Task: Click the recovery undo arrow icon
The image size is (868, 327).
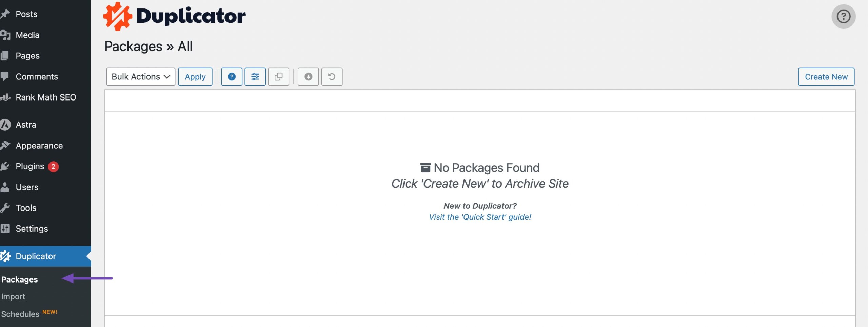Action: click(332, 77)
